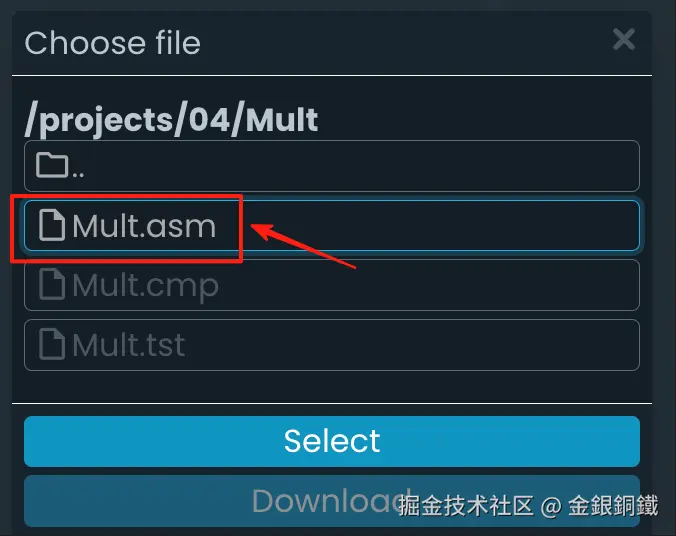Click the Mult.asm file icon
This screenshot has height=536, width=676.
tap(52, 225)
